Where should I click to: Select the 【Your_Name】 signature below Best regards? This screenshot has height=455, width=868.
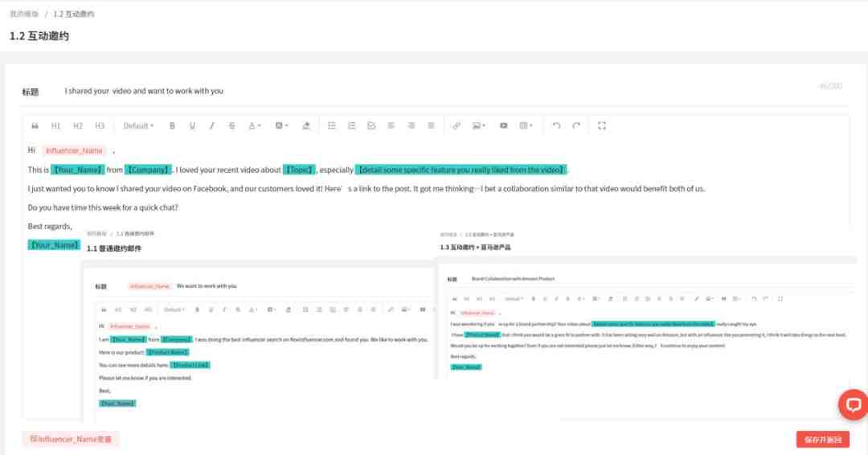tap(55, 244)
